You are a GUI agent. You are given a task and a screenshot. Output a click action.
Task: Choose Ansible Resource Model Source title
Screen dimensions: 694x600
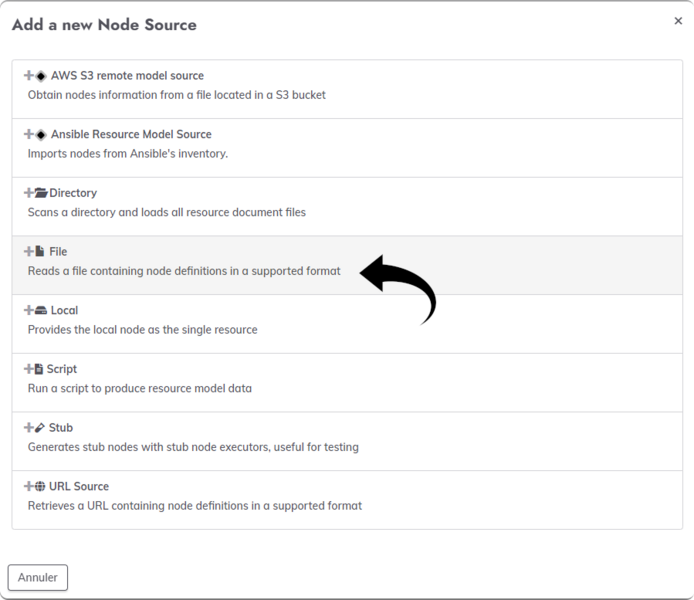131,135
